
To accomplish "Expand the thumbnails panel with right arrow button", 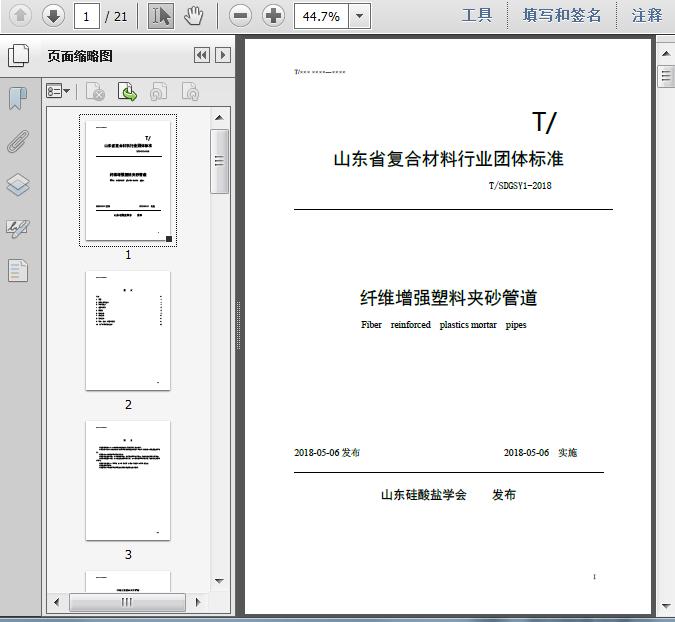I will point(223,56).
